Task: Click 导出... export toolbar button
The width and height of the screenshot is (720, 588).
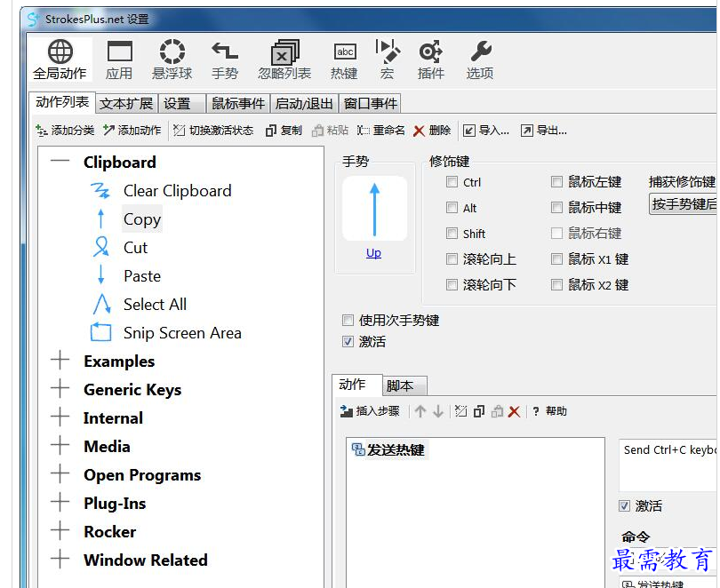Action: pyautogui.click(x=544, y=131)
